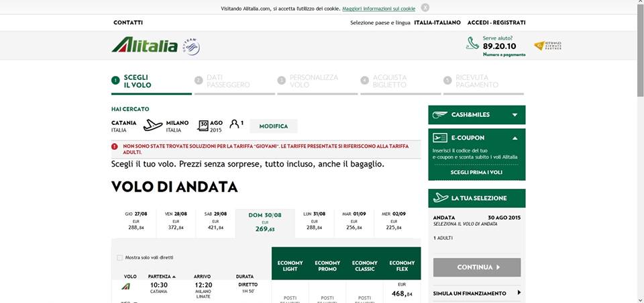
Task: Collapse the E-Coupon panel
Action: pos(515,138)
